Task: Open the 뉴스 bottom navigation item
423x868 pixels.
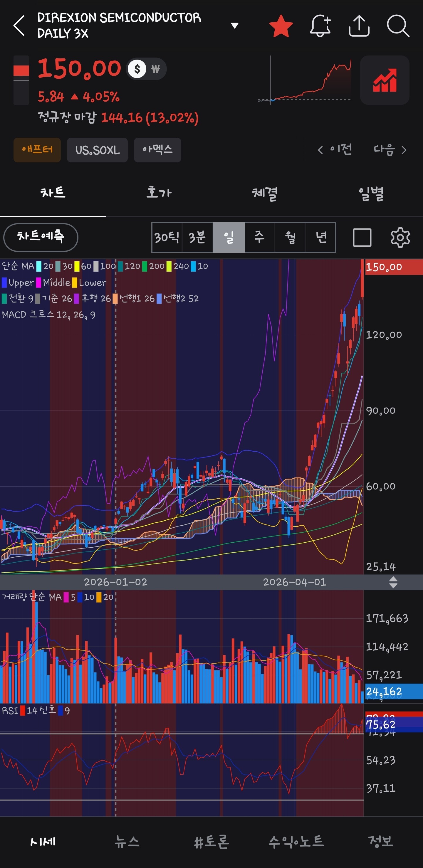Action: point(127,841)
